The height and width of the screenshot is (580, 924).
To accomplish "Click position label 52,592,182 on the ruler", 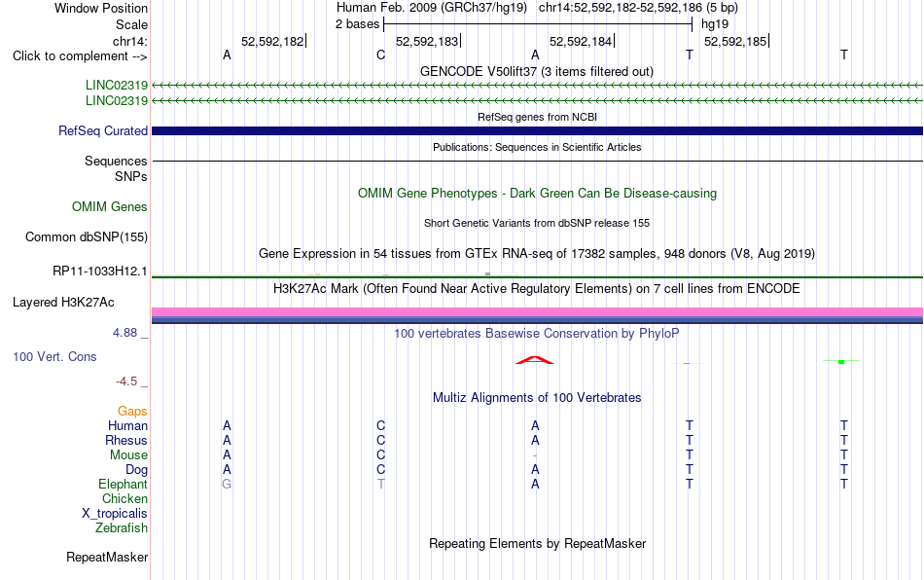I will [x=272, y=41].
